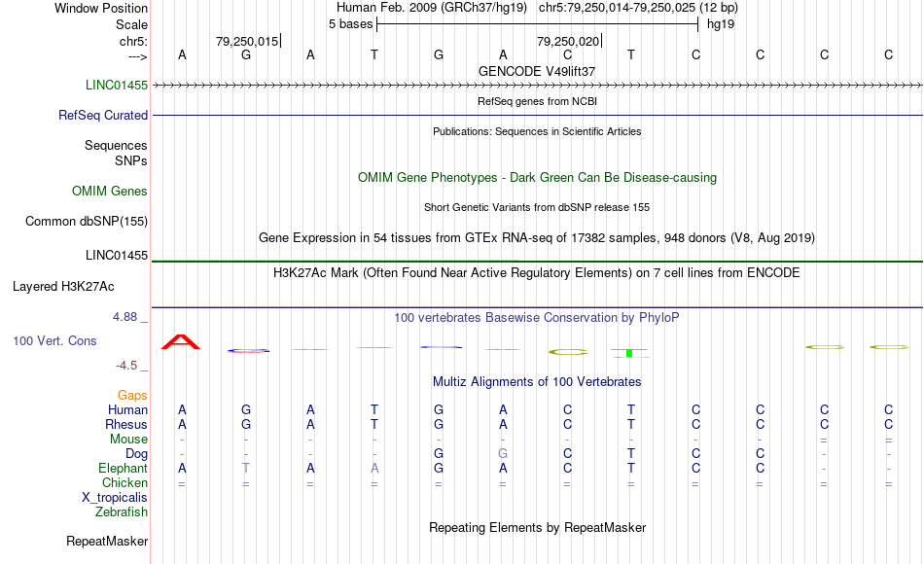Click the 5 bases scale bar
This screenshot has width=924, height=564.
(538, 24)
